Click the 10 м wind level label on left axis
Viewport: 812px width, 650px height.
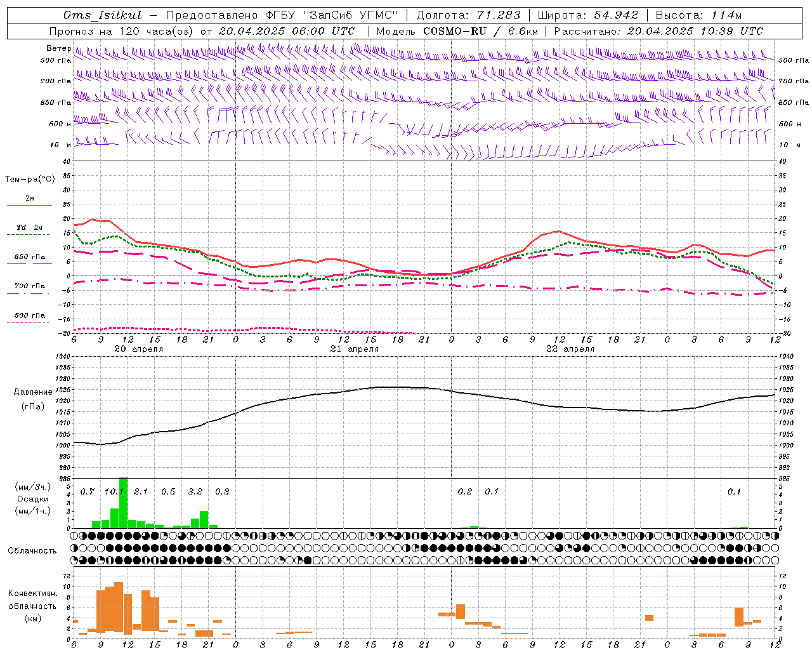(x=60, y=145)
